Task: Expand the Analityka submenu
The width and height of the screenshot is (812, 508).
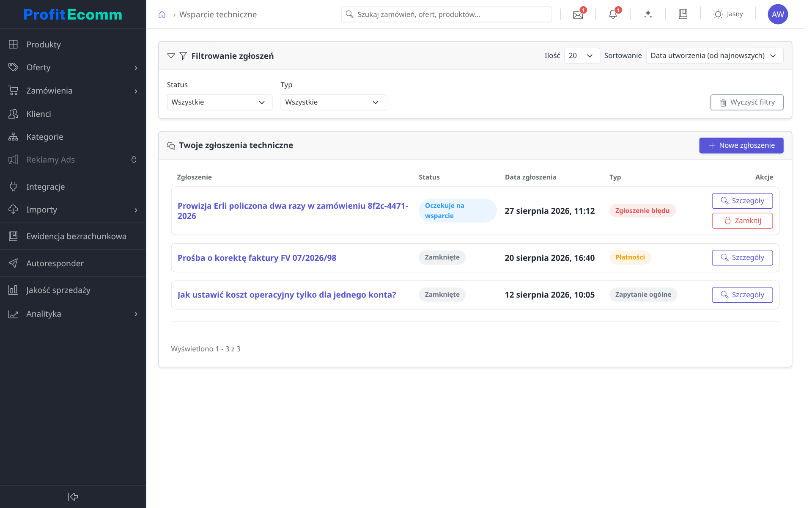Action: point(136,314)
